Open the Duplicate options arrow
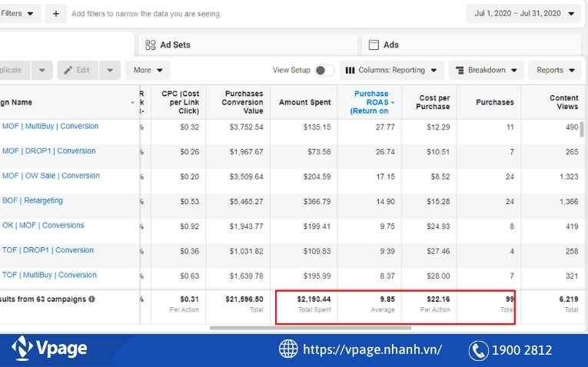 (x=42, y=71)
